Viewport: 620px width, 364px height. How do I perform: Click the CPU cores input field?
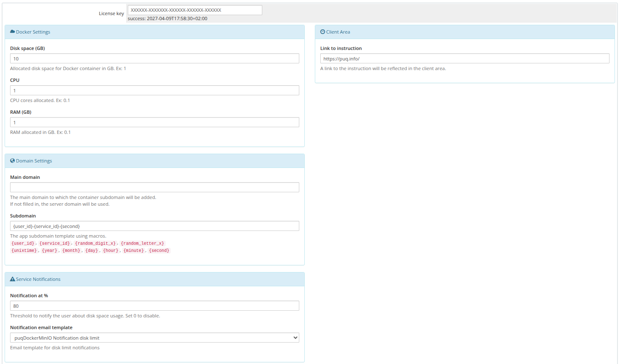tap(154, 90)
